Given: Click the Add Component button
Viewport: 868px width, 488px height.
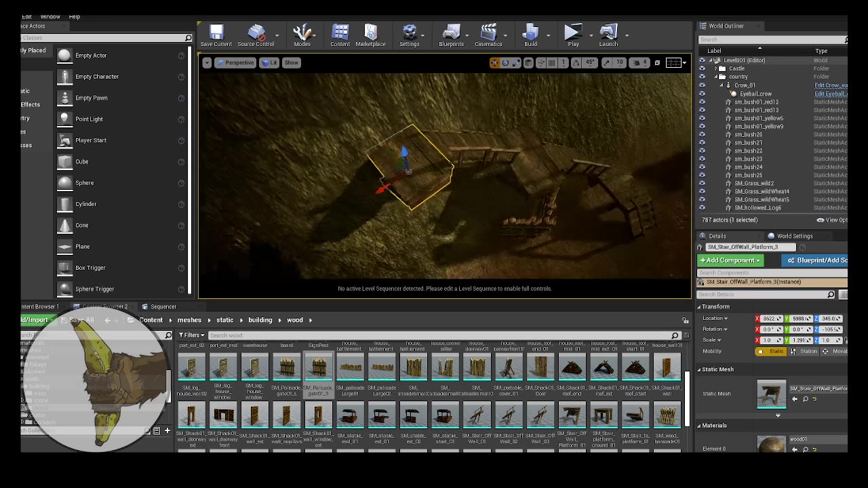Looking at the screenshot, I should (730, 260).
